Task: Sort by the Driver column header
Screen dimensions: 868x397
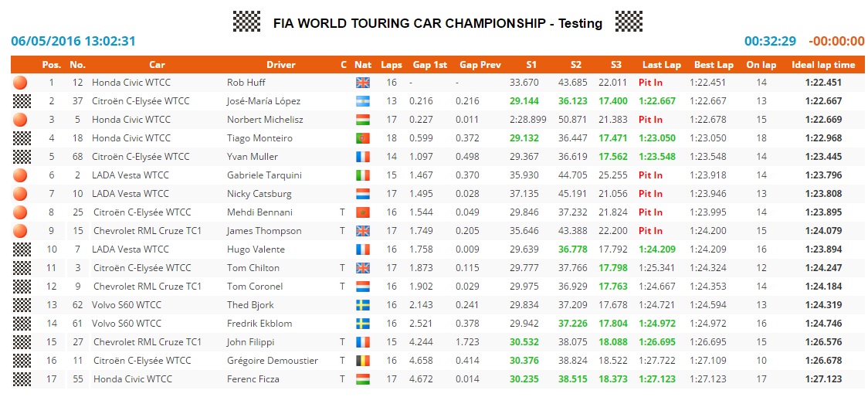Action: click(280, 65)
